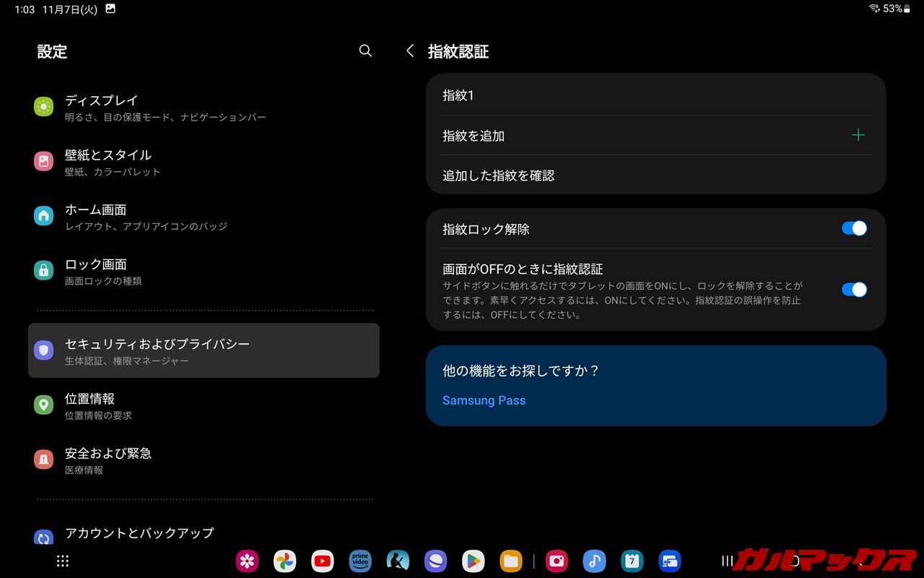Image resolution: width=924 pixels, height=578 pixels.
Task: Open the Samsung Pass link
Action: click(484, 400)
